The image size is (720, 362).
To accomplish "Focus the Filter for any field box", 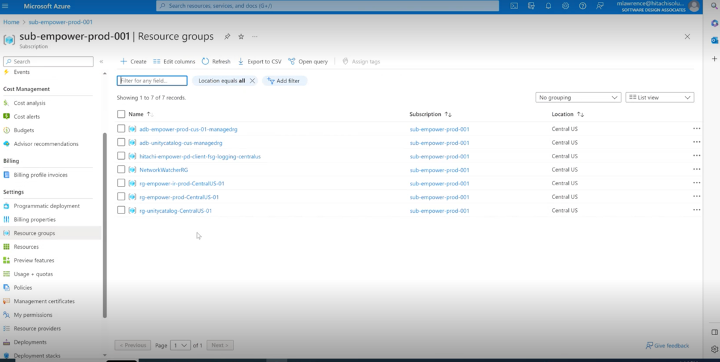I will 152,81.
